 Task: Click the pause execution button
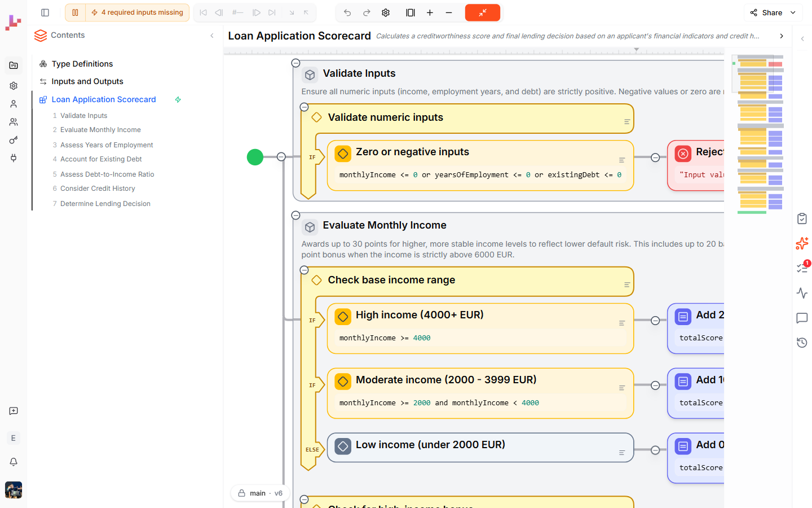[75, 12]
